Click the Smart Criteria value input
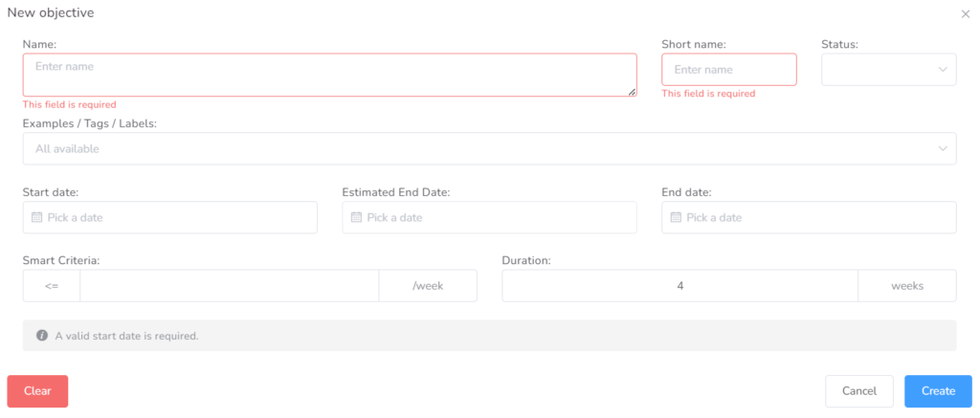 [230, 286]
